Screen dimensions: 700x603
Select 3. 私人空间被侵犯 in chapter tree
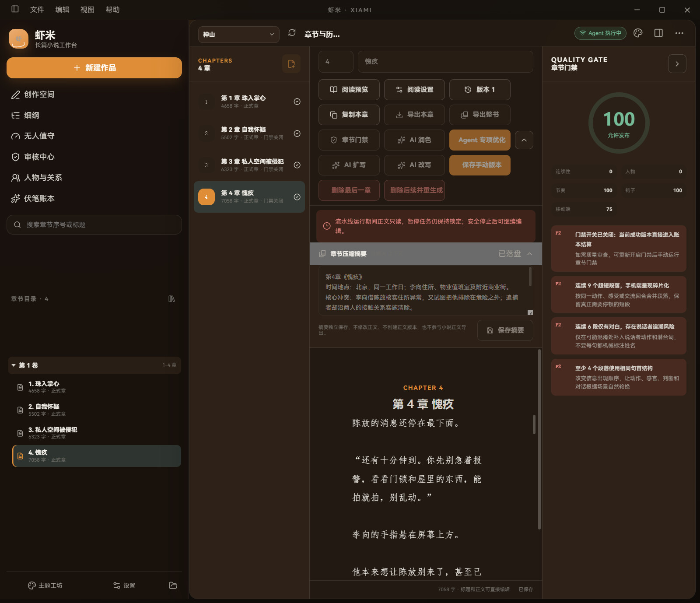tap(97, 433)
